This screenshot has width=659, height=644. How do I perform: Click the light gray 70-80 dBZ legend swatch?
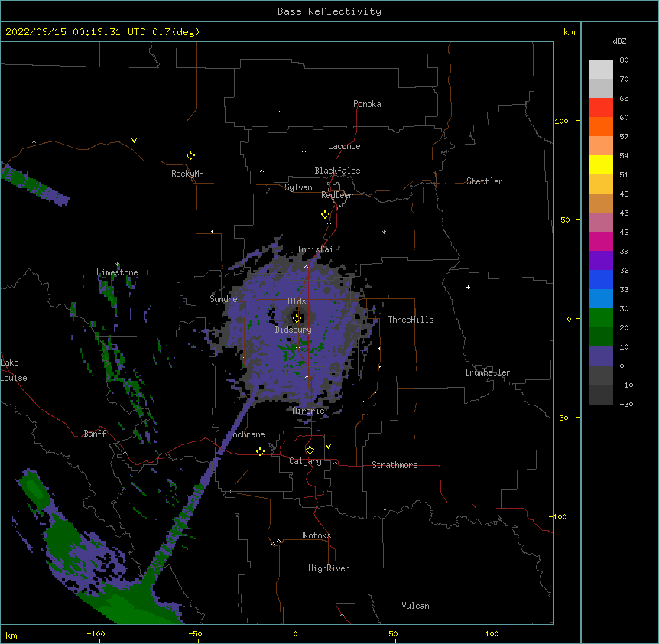tap(601, 70)
